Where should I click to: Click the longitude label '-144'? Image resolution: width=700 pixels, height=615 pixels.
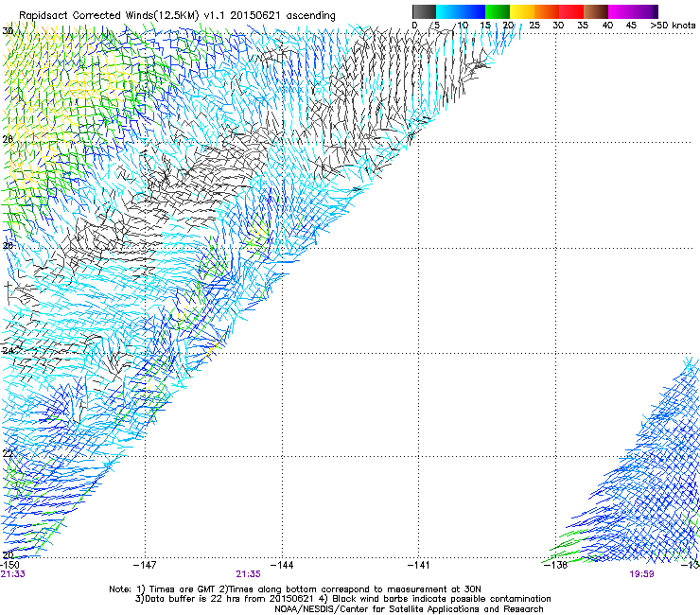(x=282, y=566)
